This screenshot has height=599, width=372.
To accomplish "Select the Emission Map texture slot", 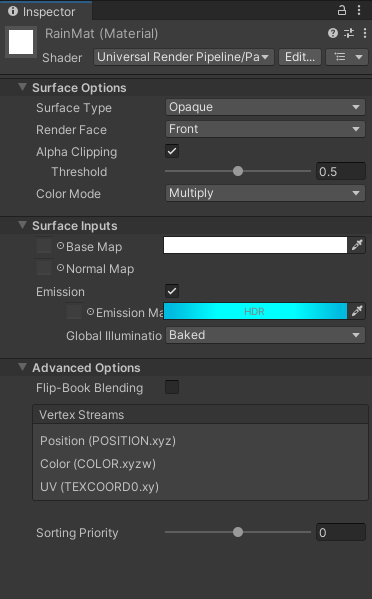I will (74, 311).
